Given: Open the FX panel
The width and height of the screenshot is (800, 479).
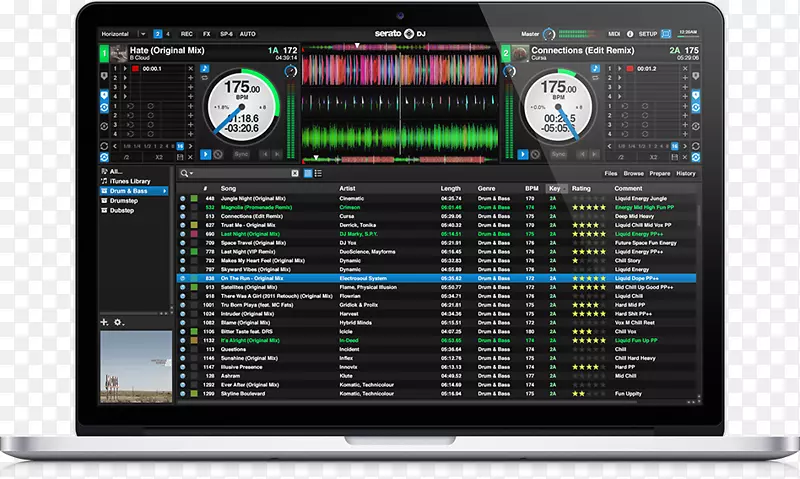Looking at the screenshot, I should [x=207, y=34].
